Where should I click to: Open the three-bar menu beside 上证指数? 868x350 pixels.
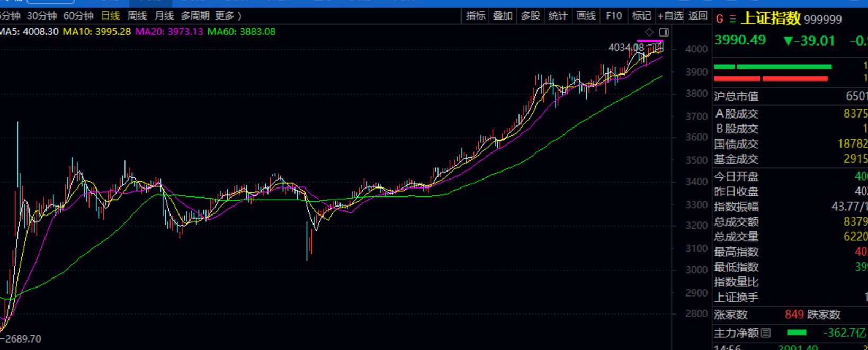click(x=732, y=20)
